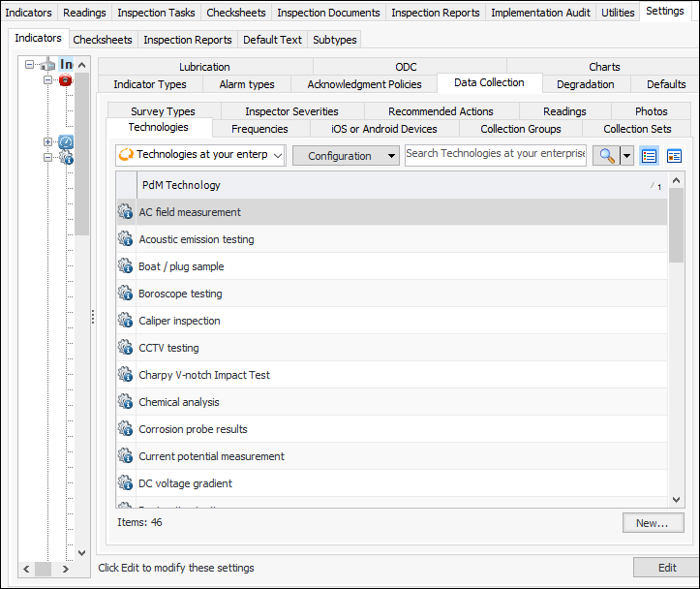Click the gear icon beside Chemical analysis

coord(125,402)
